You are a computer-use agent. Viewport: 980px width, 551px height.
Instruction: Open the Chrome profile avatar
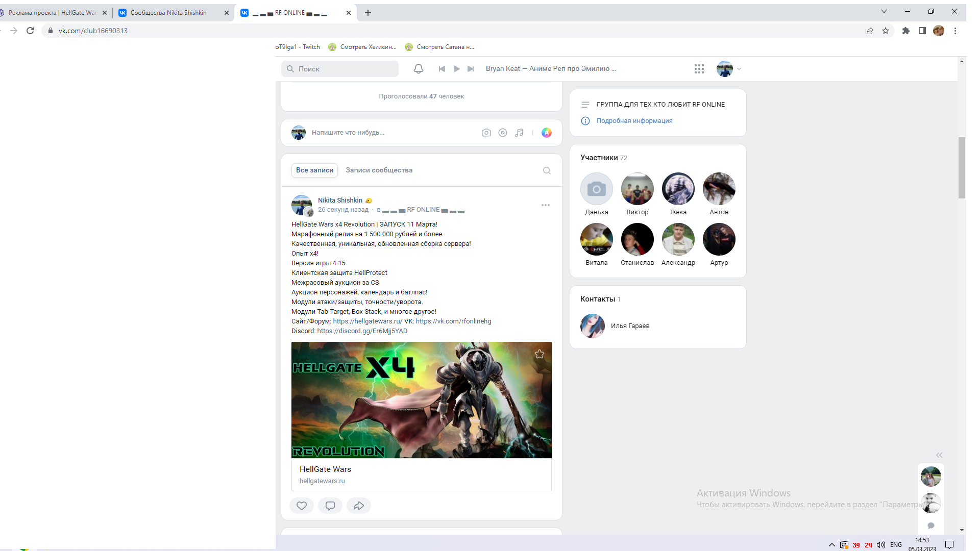[939, 31]
